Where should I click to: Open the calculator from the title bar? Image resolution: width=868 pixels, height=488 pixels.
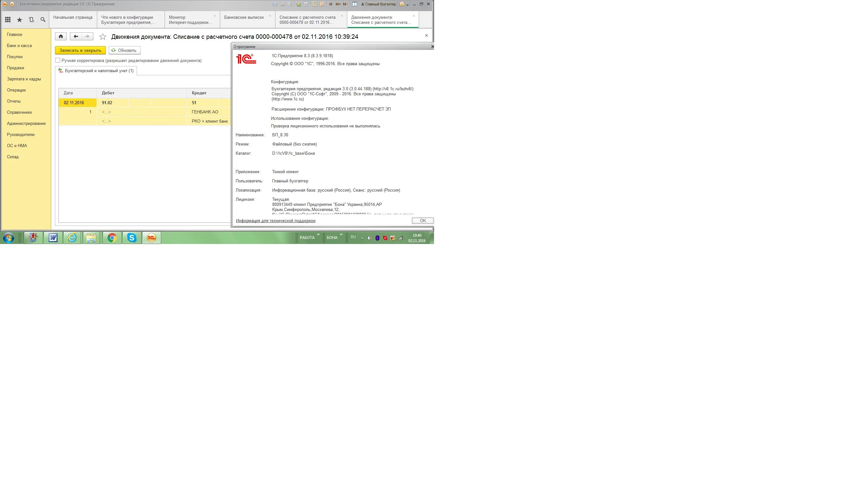click(x=315, y=4)
